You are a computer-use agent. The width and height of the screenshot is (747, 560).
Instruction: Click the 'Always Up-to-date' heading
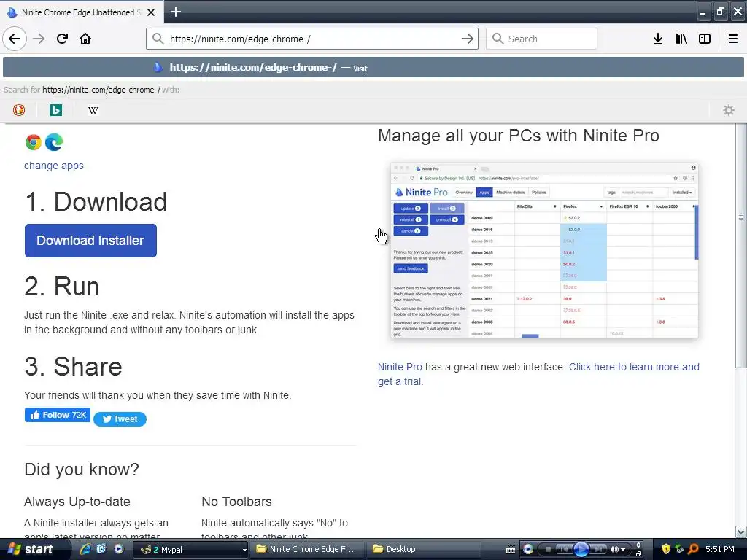[77, 502]
